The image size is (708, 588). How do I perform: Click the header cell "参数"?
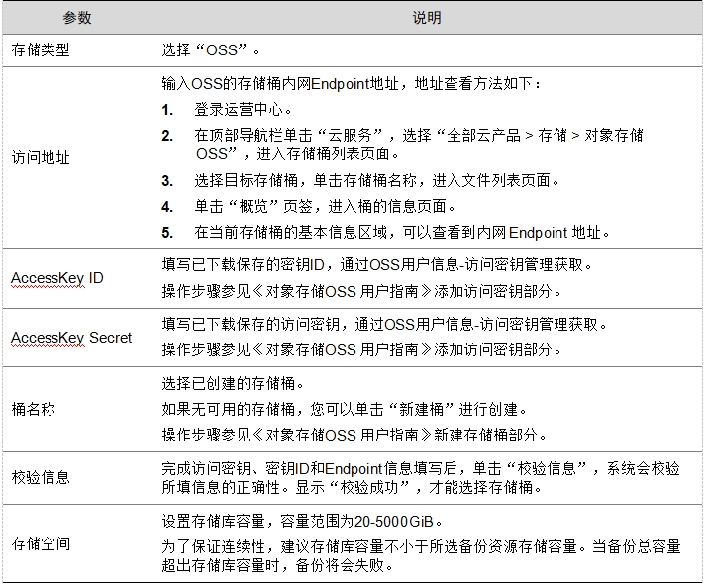(x=77, y=18)
